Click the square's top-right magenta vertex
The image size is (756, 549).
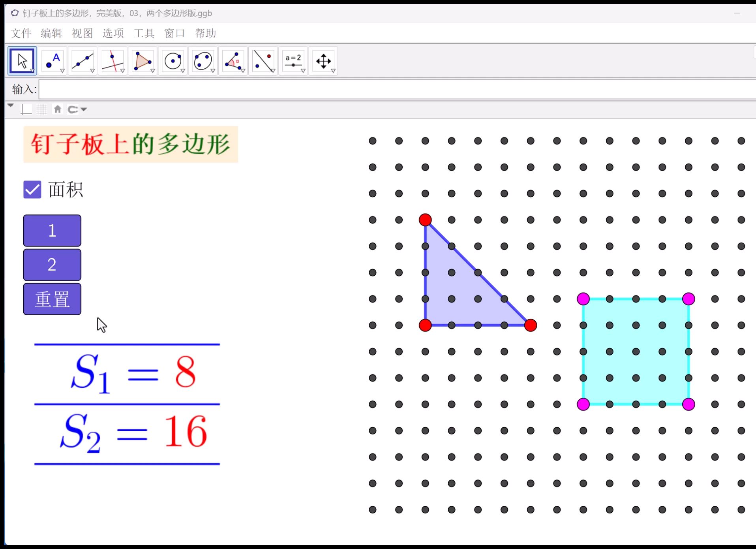pos(688,299)
